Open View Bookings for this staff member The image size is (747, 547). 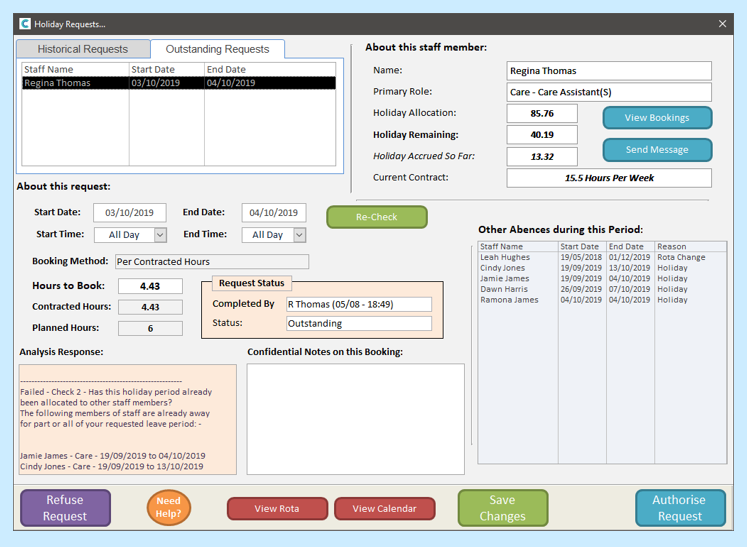(656, 118)
